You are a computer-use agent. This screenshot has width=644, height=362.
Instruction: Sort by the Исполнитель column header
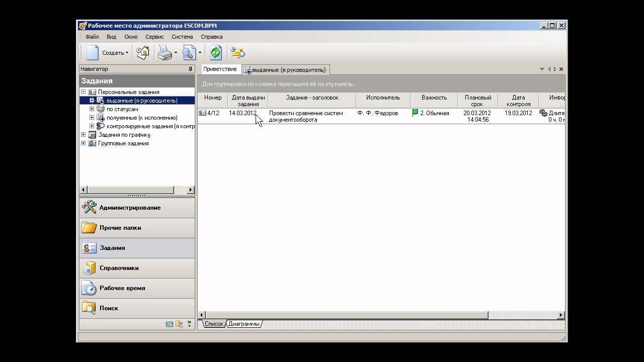click(x=383, y=101)
